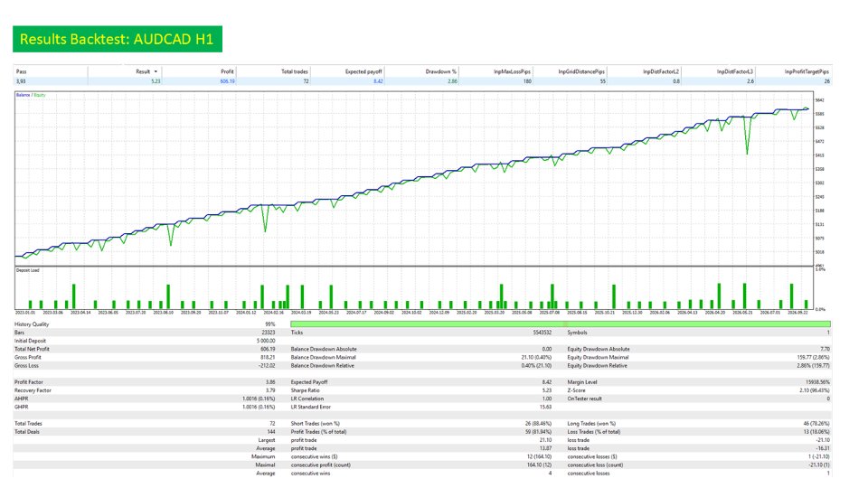Image resolution: width=868 pixels, height=488 pixels.
Task: Select the Total Net Profit label
Action: pyautogui.click(x=32, y=349)
